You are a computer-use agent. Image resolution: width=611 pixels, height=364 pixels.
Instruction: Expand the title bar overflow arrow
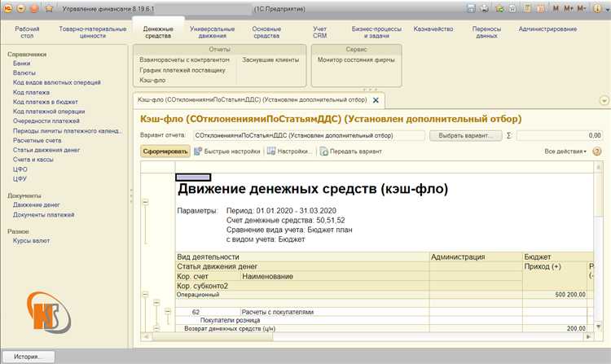[606, 9]
